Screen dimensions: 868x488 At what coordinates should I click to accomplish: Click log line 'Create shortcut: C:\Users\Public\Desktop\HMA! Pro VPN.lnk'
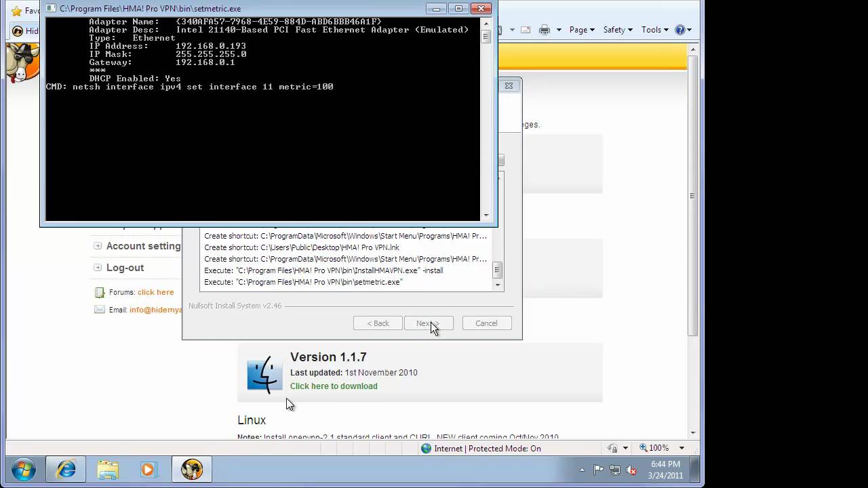[302, 247]
